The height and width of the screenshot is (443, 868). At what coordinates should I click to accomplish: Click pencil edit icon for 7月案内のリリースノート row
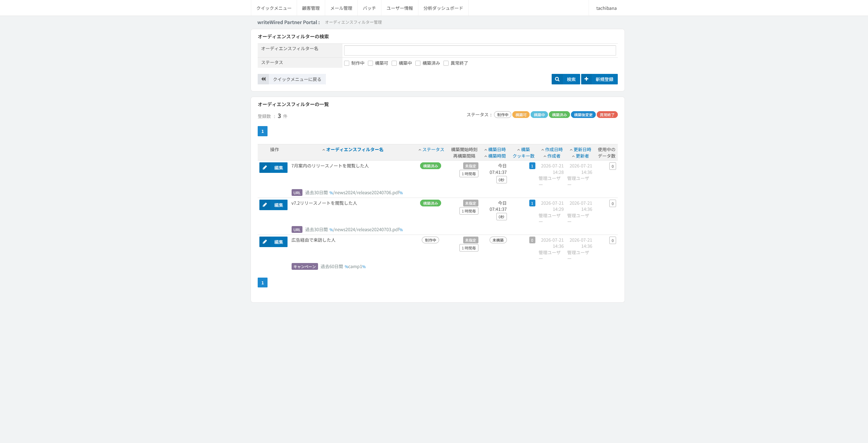pyautogui.click(x=265, y=167)
